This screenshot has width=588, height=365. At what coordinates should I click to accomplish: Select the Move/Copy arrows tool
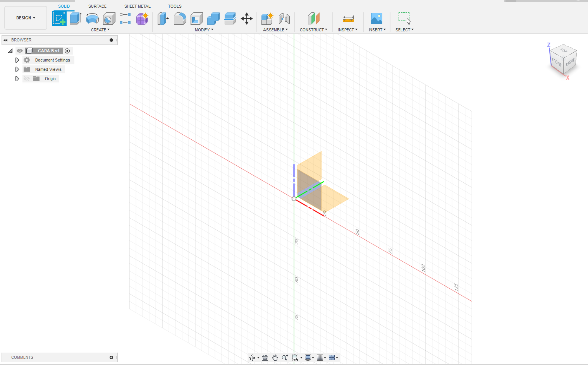247,19
